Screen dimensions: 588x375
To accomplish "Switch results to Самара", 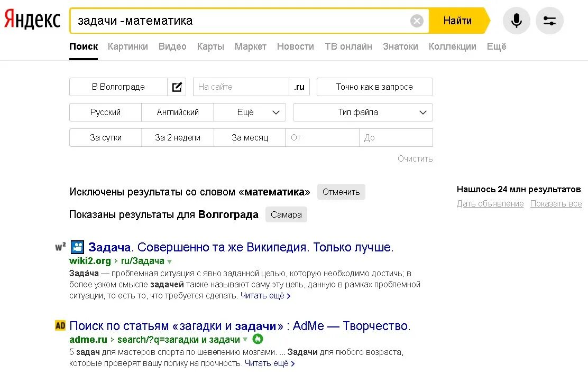I will (286, 214).
